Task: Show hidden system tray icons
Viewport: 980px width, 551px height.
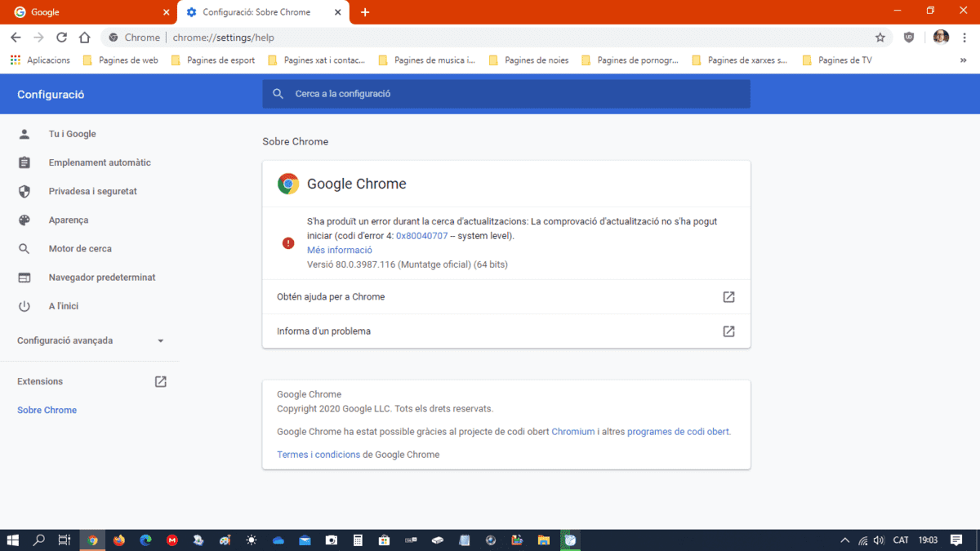Action: point(844,540)
